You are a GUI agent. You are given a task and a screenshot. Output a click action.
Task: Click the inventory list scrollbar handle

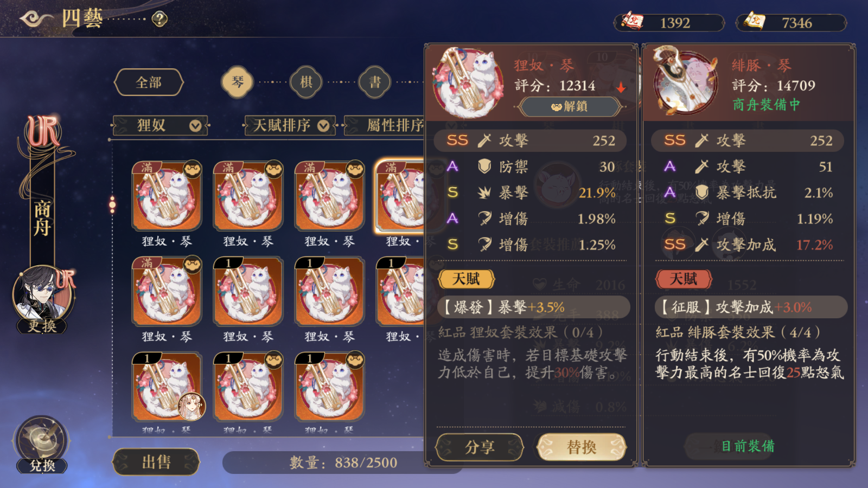[x=112, y=204]
